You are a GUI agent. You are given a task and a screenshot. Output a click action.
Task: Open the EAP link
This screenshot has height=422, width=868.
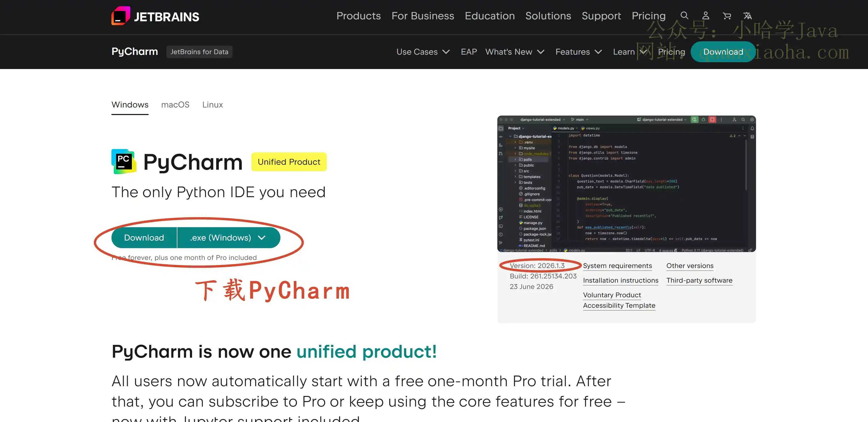pos(469,52)
